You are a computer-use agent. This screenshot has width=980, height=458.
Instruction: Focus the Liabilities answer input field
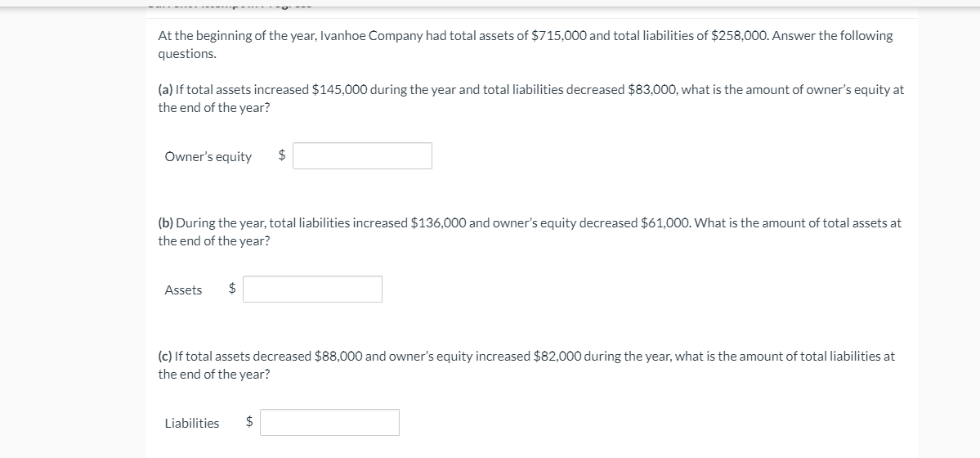(x=329, y=422)
